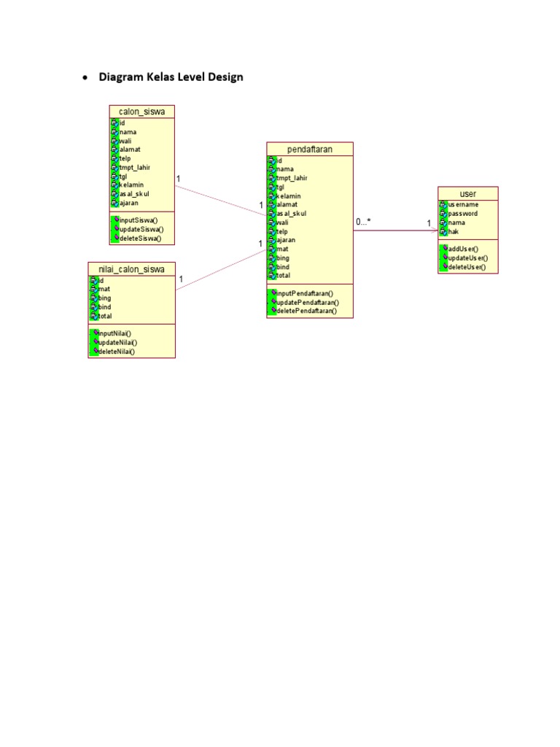Click the nama attribute in pendaftaran
This screenshot has width=560, height=747.
coord(285,169)
